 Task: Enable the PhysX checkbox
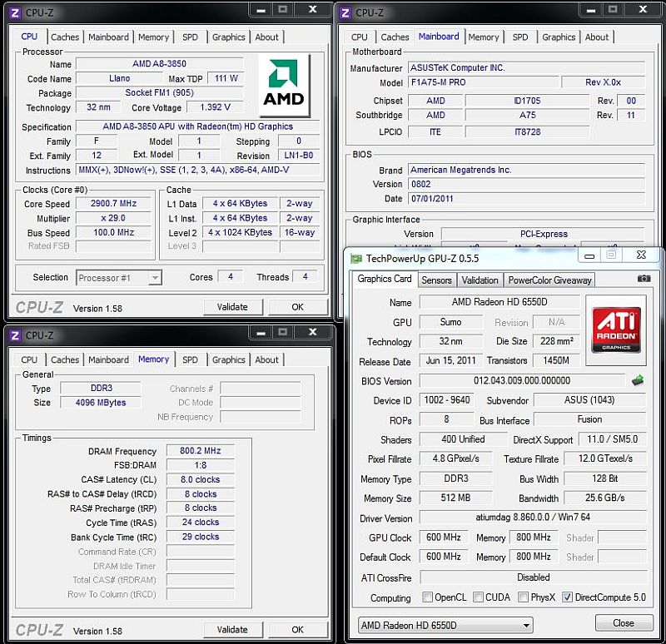pyautogui.click(x=524, y=597)
